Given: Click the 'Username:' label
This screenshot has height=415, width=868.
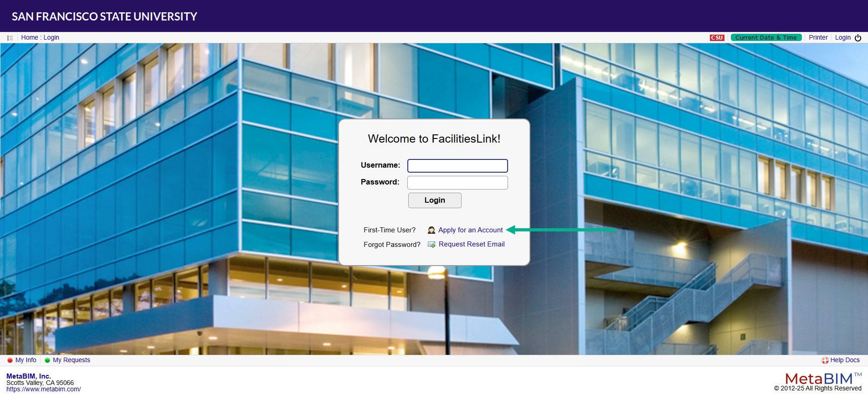Looking at the screenshot, I should pos(380,165).
